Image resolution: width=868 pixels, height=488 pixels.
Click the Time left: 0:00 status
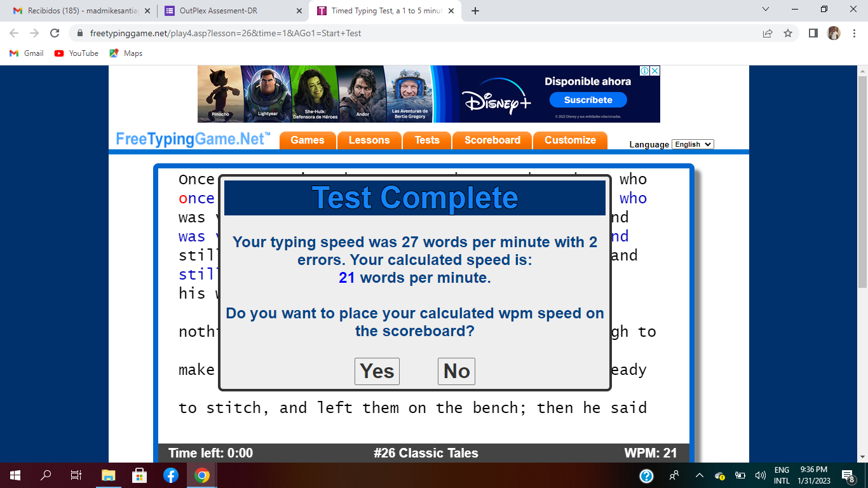pos(210,453)
